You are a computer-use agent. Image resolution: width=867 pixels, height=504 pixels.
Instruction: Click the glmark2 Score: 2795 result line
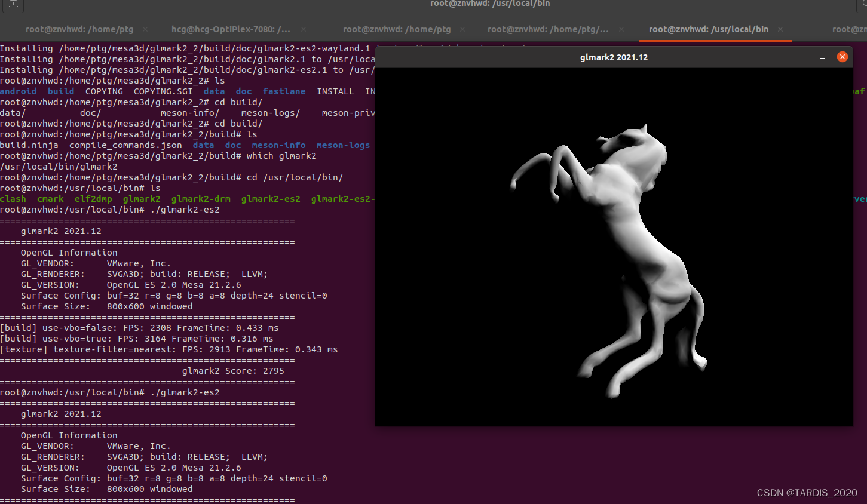pyautogui.click(x=233, y=370)
